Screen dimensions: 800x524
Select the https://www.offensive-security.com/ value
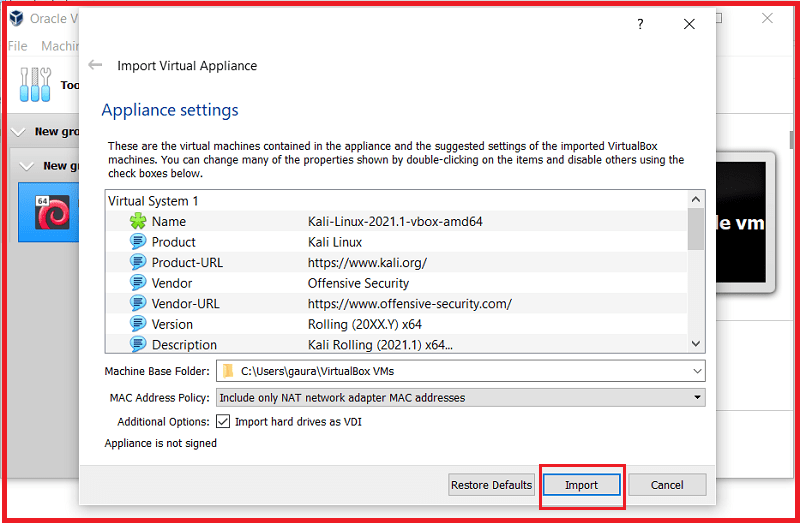[410, 304]
